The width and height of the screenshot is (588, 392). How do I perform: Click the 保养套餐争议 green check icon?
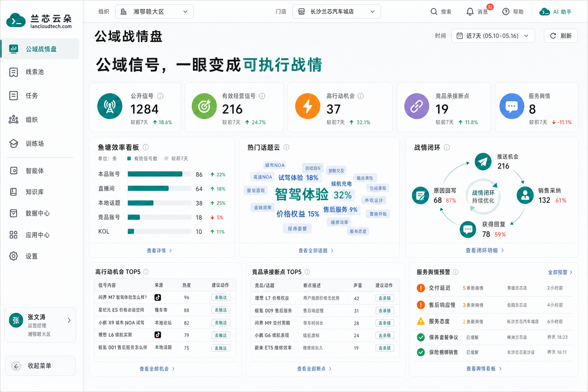(x=421, y=338)
